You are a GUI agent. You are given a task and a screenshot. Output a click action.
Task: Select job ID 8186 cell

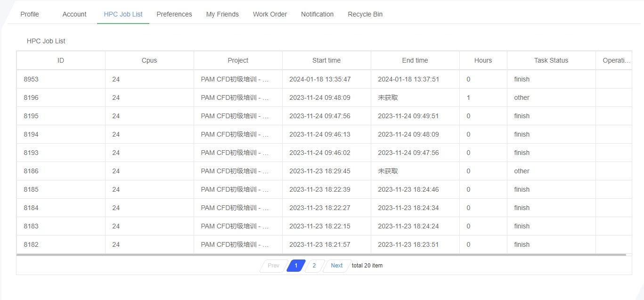tap(61, 171)
